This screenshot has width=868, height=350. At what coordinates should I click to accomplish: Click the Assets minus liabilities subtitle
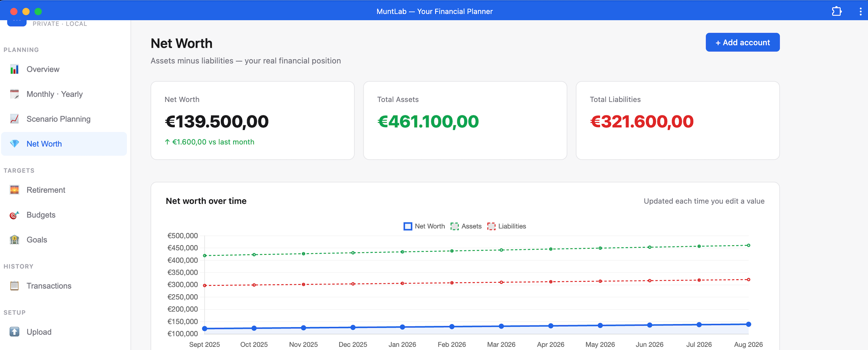tap(246, 61)
